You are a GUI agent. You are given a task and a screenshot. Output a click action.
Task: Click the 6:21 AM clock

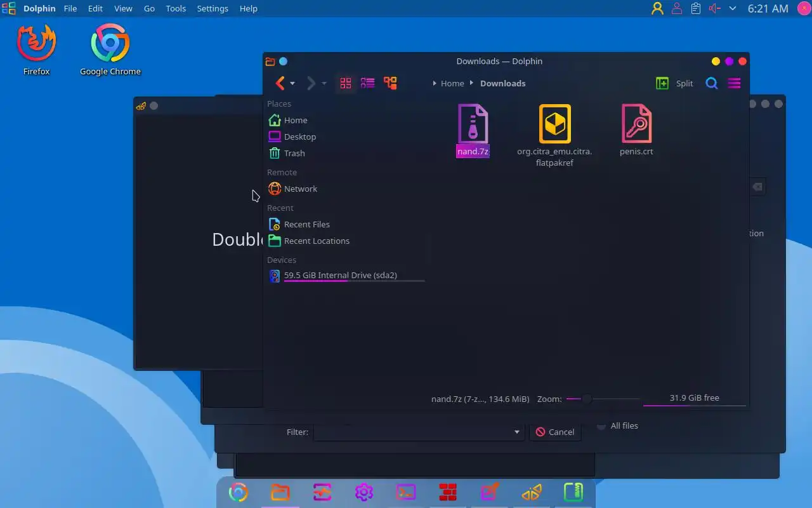768,8
